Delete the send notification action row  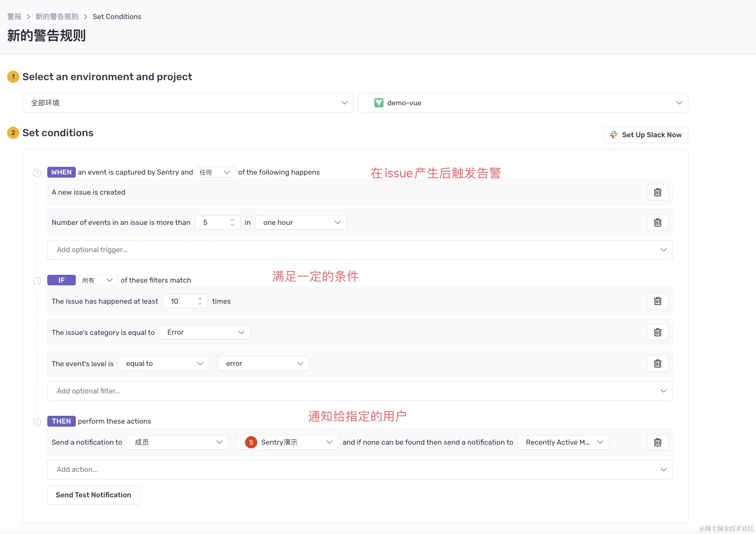pyautogui.click(x=657, y=442)
